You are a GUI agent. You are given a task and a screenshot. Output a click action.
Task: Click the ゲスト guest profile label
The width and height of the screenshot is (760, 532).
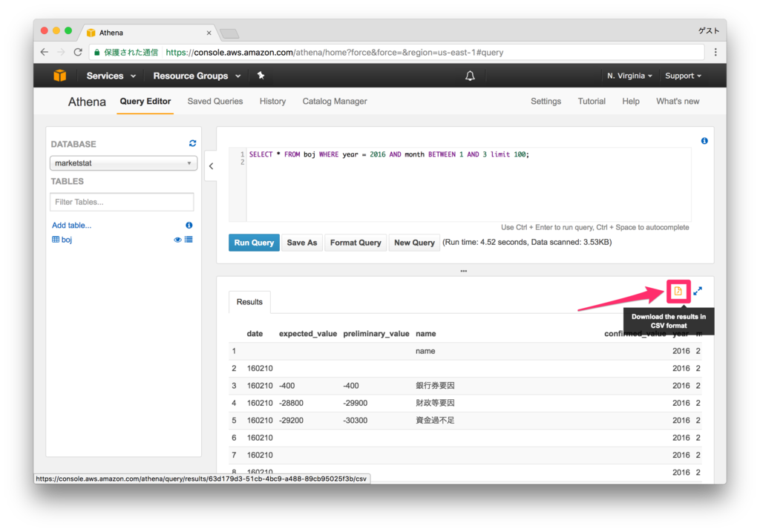(709, 30)
